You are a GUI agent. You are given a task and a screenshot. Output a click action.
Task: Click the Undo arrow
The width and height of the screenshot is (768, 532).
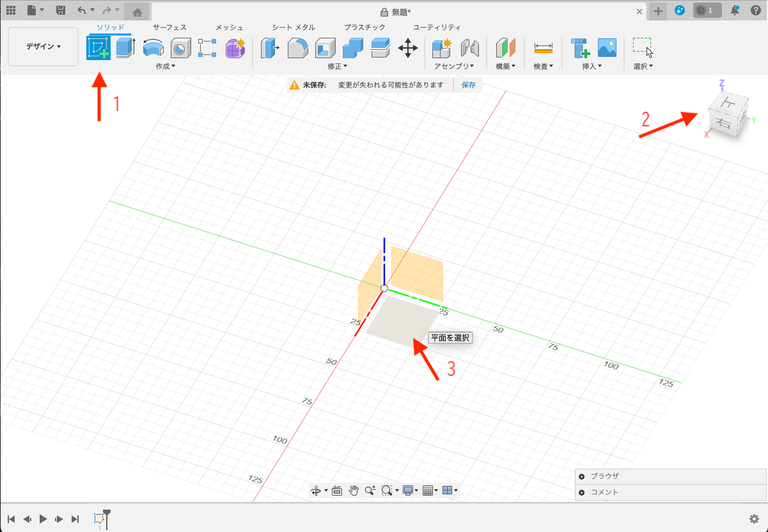click(81, 10)
